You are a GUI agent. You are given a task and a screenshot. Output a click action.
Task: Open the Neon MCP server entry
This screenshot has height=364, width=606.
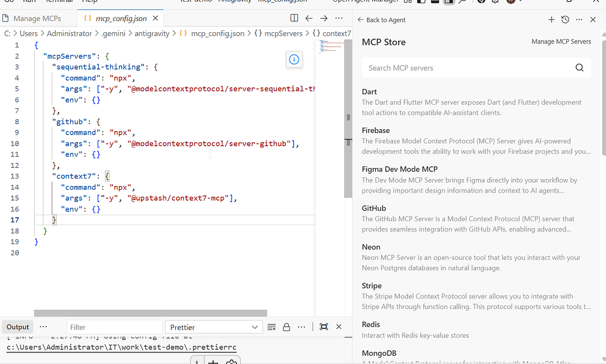click(476, 257)
